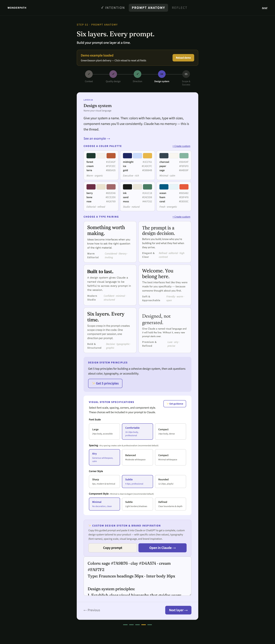
Task: Select the 04 Design system step
Action: (x=162, y=74)
